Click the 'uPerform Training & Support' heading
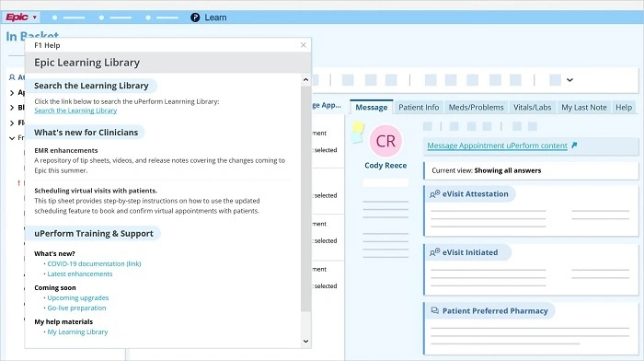The height and width of the screenshot is (361, 644). (94, 234)
